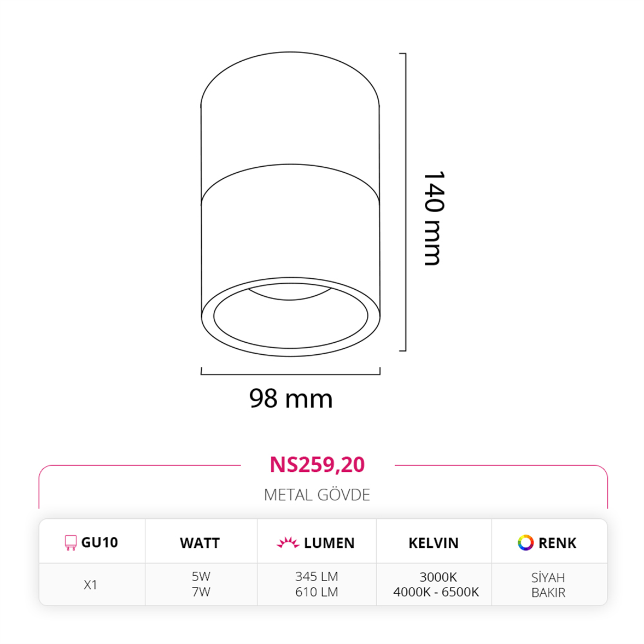Click the METAL GÖVDE subtitle

(x=317, y=495)
